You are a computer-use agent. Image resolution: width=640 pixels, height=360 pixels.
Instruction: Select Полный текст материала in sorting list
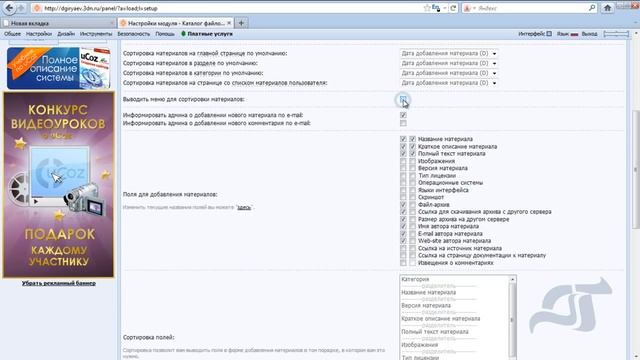435,331
